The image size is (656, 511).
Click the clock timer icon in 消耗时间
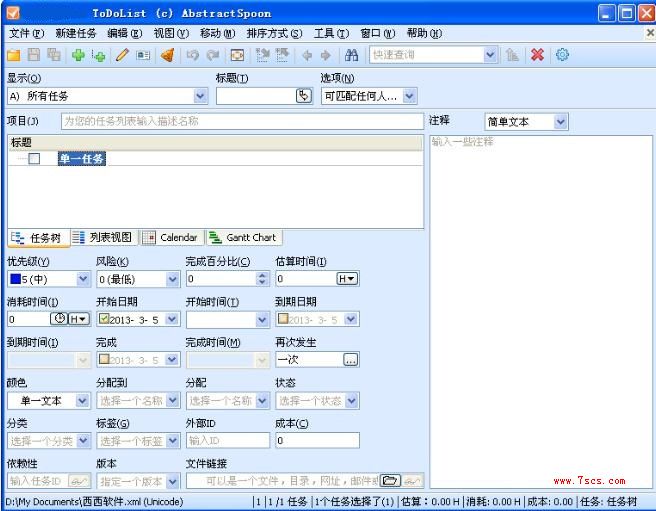(x=59, y=319)
